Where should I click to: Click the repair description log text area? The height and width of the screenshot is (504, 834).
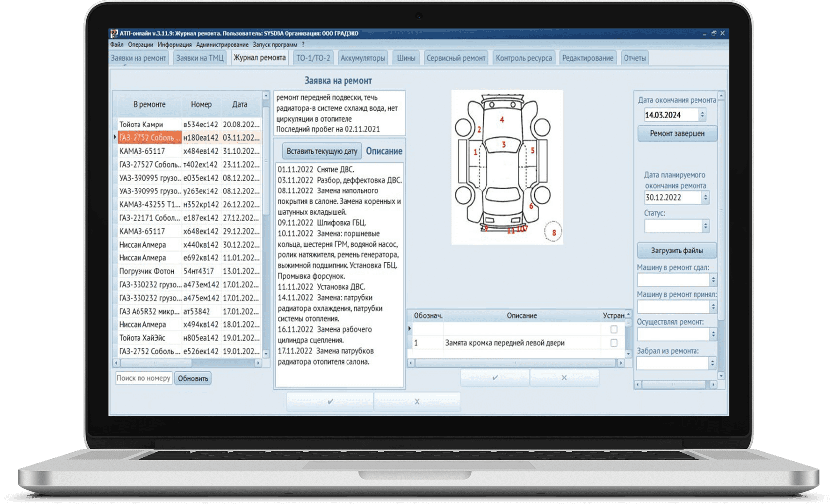(x=340, y=275)
